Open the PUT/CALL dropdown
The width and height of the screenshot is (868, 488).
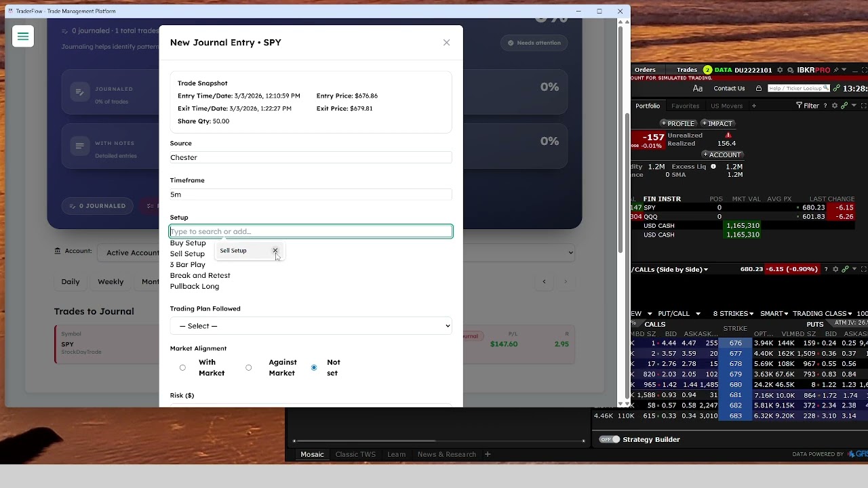tap(679, 314)
